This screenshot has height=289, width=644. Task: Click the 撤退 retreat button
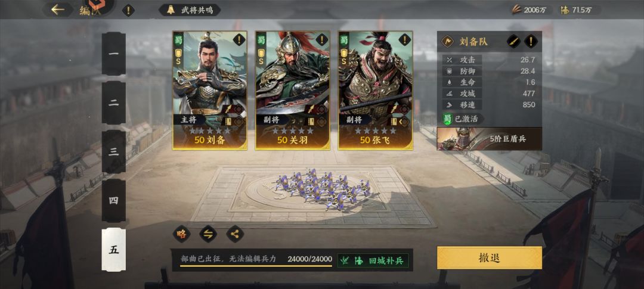489,258
